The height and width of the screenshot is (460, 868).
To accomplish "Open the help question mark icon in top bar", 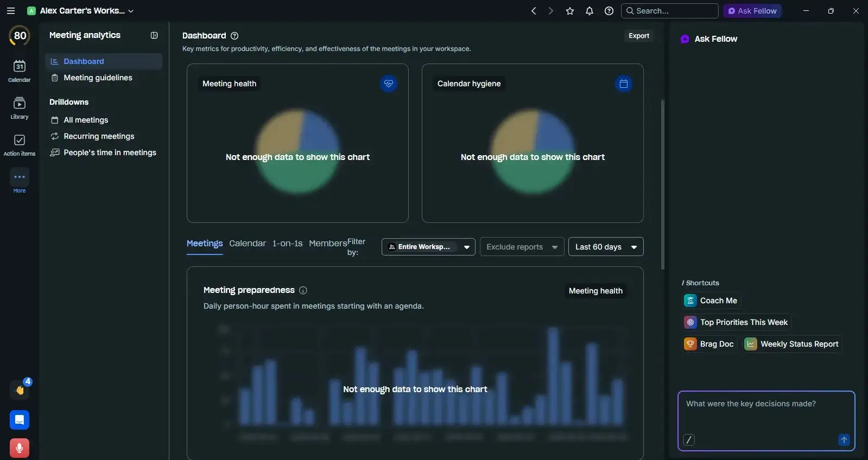I will tap(609, 11).
